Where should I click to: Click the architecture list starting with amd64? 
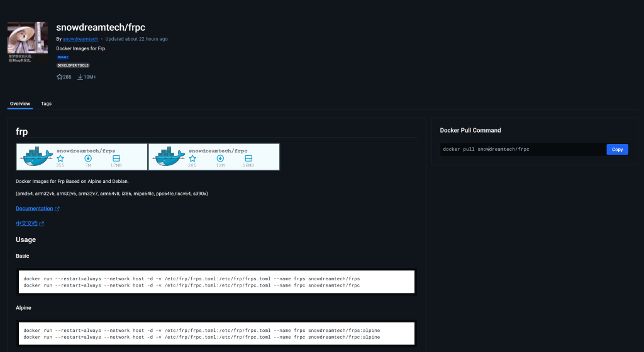click(x=112, y=194)
